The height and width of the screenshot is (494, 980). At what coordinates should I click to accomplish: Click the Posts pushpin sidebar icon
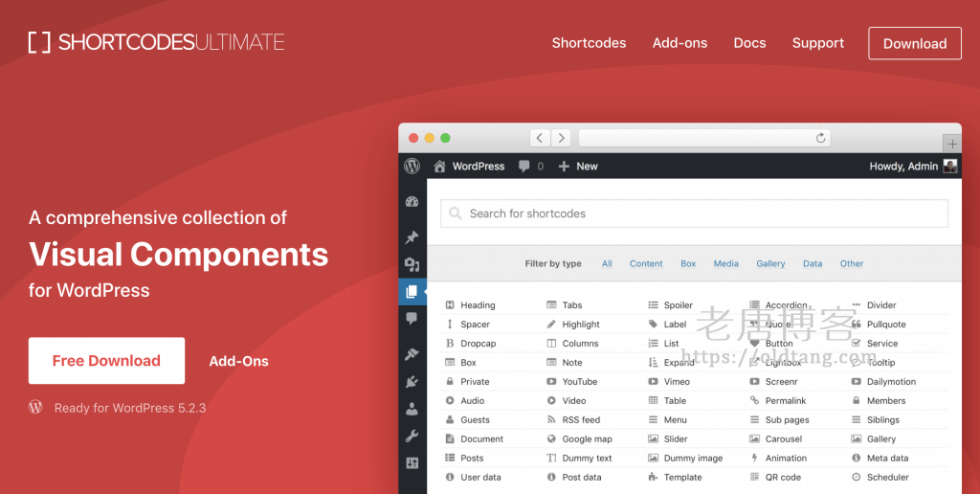coord(412,237)
